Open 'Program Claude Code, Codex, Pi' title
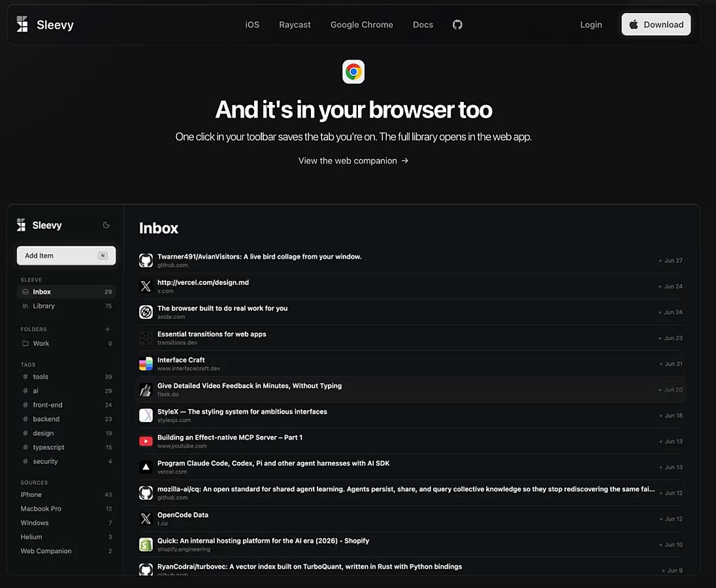 (x=274, y=463)
